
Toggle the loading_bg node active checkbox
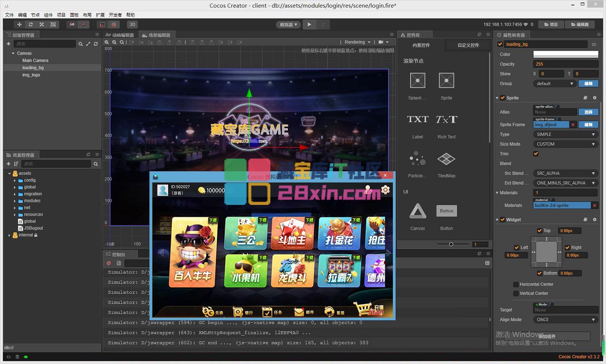tap(500, 44)
